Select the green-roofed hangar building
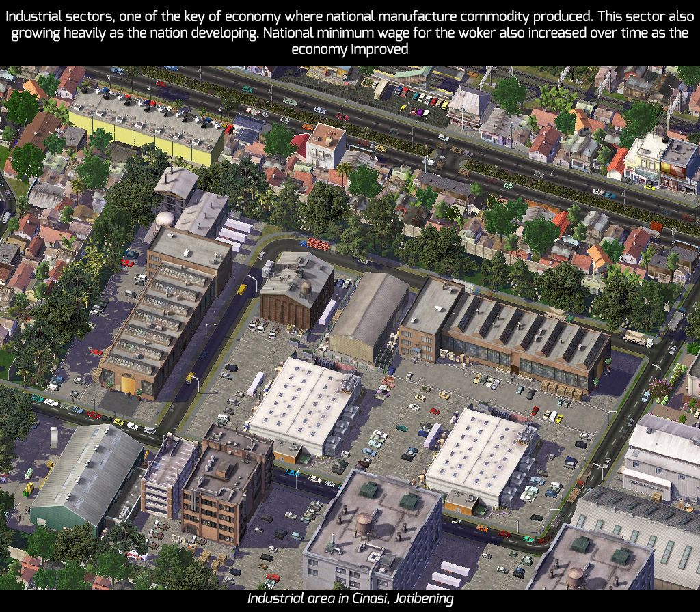Screen dimensions: 700x612 coord(87,479)
